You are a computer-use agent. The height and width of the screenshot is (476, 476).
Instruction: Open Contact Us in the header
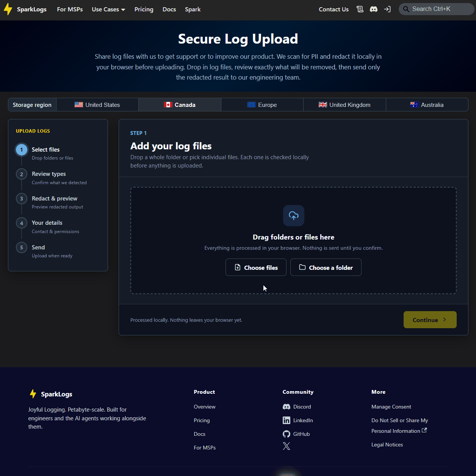[x=334, y=9]
